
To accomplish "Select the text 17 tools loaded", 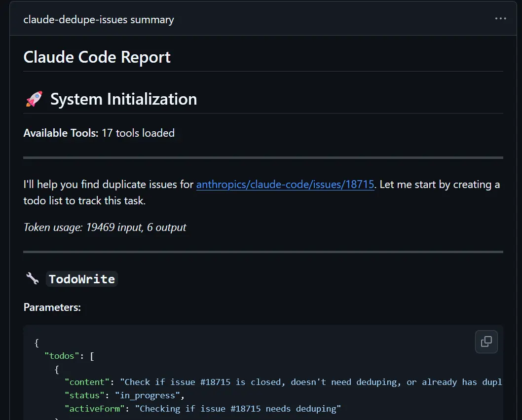I will 138,133.
